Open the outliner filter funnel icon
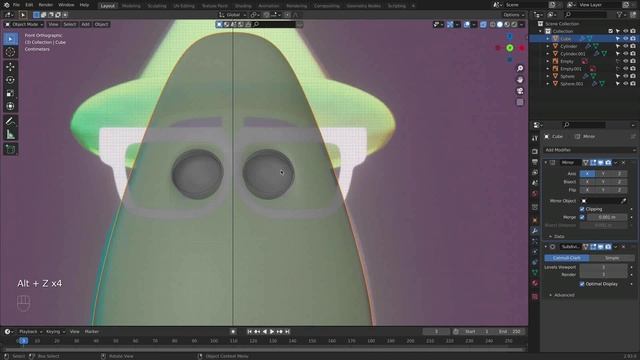The width and height of the screenshot is (640, 360). (620, 15)
